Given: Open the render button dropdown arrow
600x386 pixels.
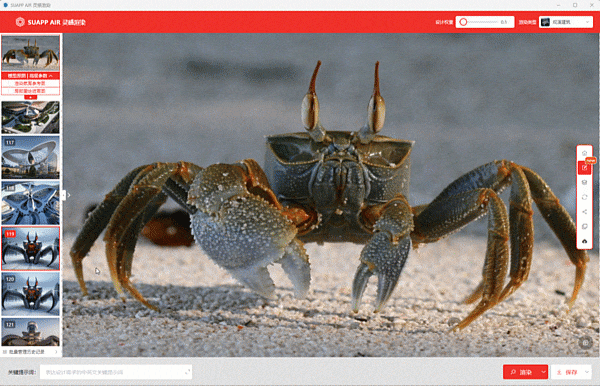Looking at the screenshot, I should pyautogui.click(x=543, y=372).
